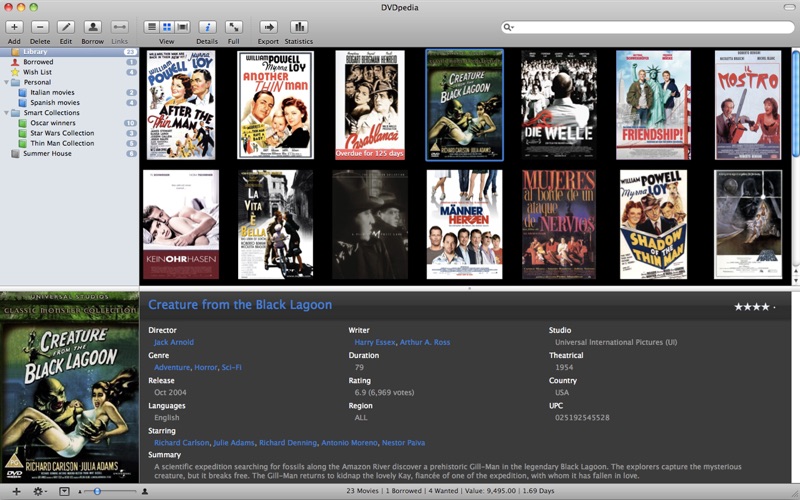Click the Links toolbar icon

[x=119, y=27]
